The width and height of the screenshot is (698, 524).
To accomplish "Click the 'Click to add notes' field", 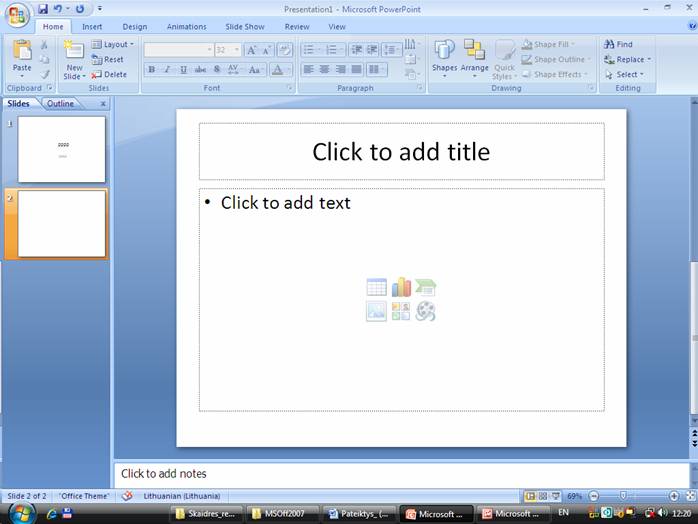I will coord(402,474).
